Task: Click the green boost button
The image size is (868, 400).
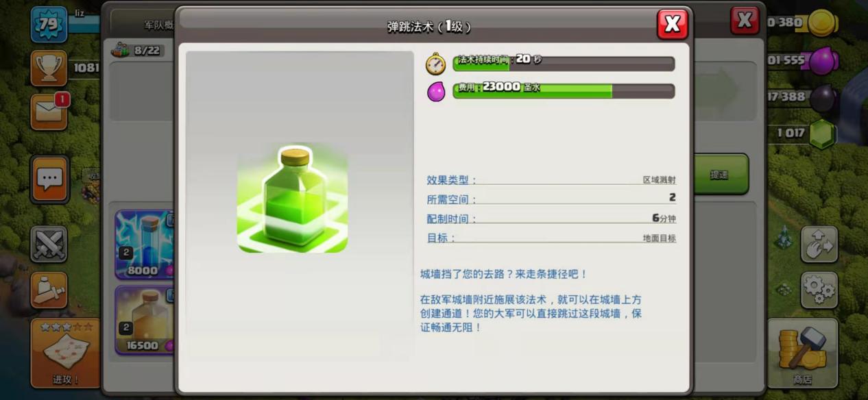Action: coord(719,174)
